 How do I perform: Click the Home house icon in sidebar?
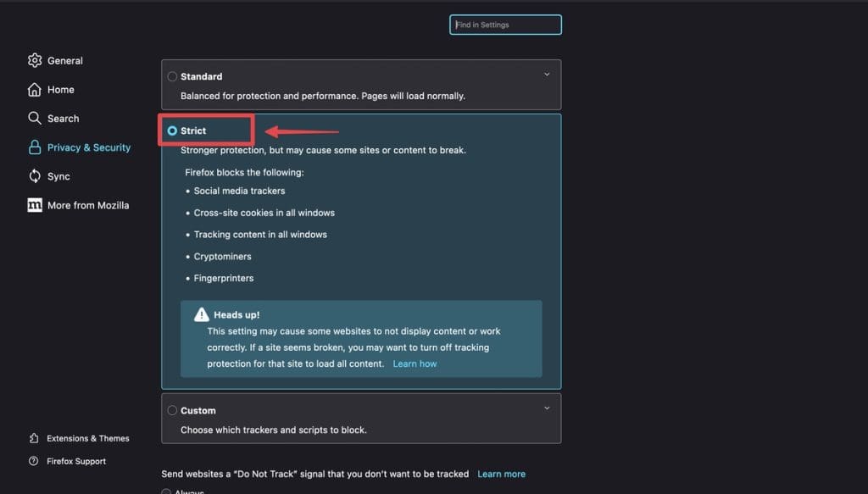[x=35, y=90]
